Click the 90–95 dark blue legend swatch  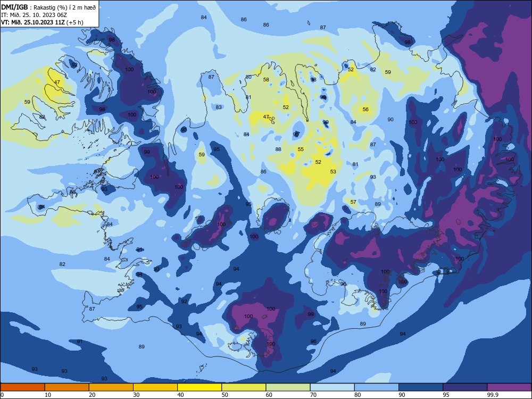point(421,387)
